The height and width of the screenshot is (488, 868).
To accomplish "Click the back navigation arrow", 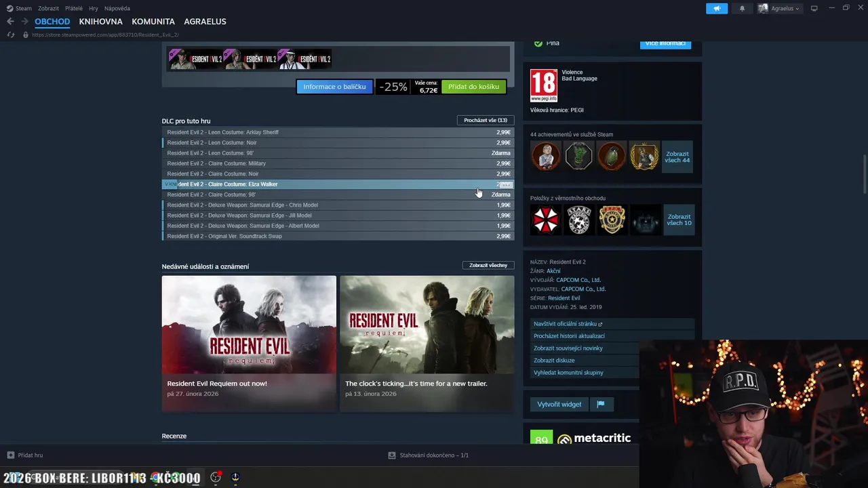I will [x=10, y=22].
